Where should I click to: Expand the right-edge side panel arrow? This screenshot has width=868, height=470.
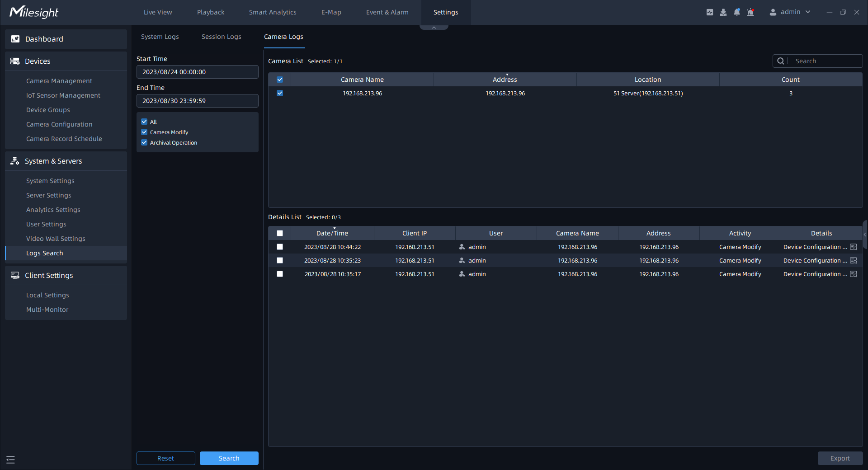tap(865, 235)
